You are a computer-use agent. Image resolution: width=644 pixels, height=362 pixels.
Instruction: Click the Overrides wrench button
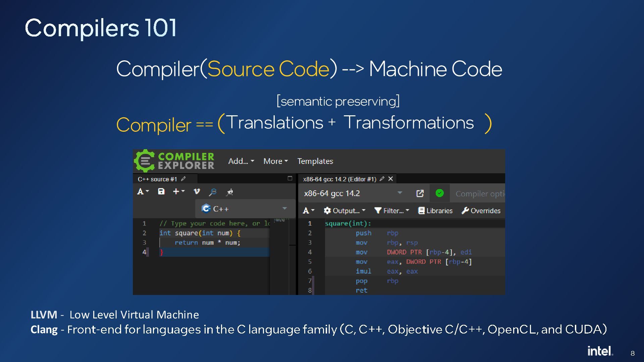(481, 210)
